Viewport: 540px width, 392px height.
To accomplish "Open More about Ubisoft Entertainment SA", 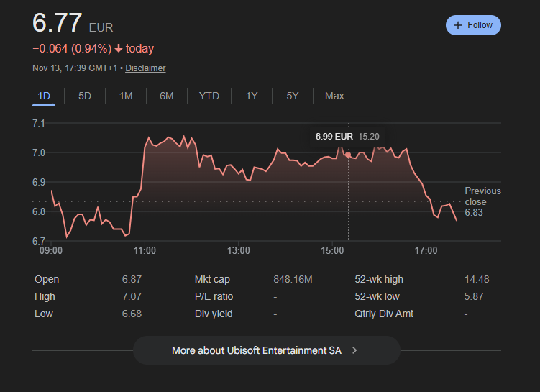I will (267, 350).
